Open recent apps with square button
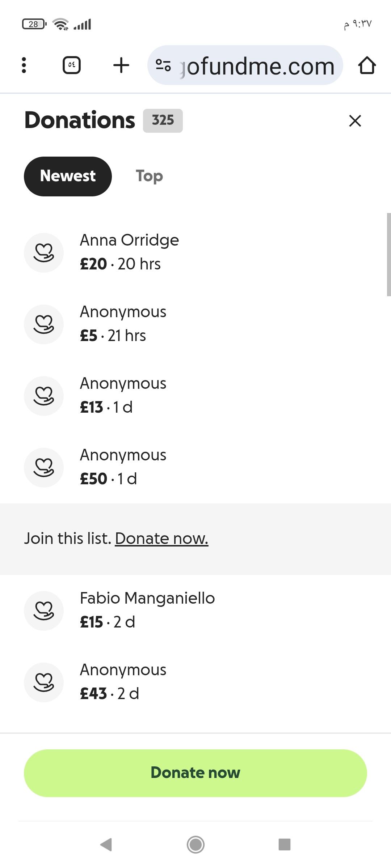 coord(284,844)
